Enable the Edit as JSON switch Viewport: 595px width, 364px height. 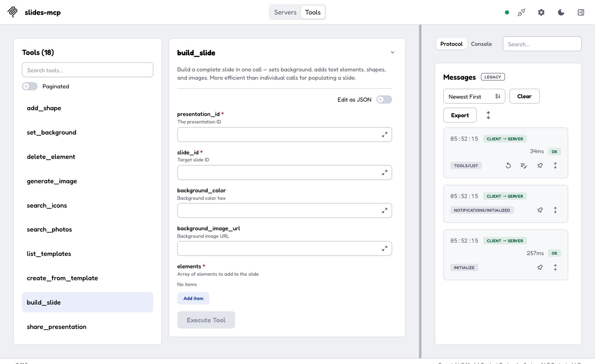(x=384, y=100)
